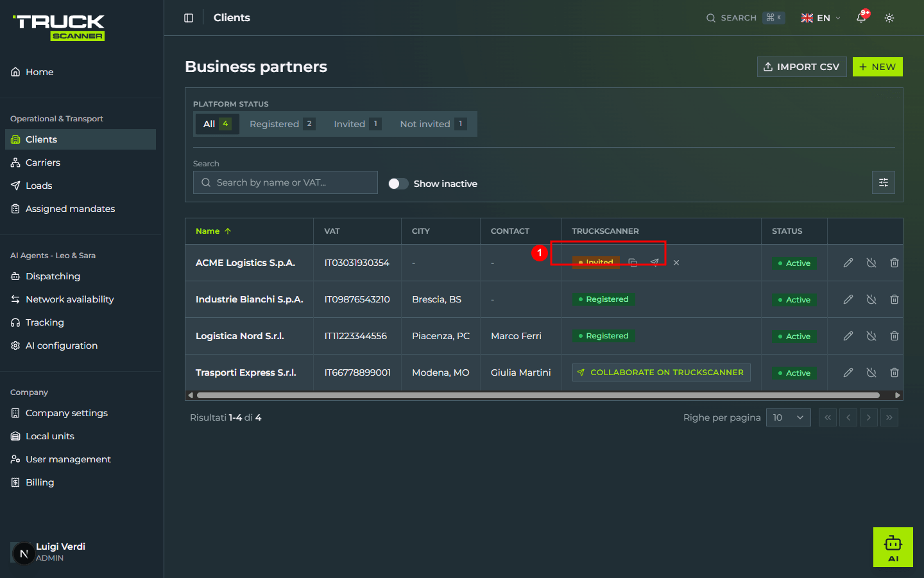Click city cell Brescia, BS
Screen dimensions: 924x578
pyautogui.click(x=436, y=299)
